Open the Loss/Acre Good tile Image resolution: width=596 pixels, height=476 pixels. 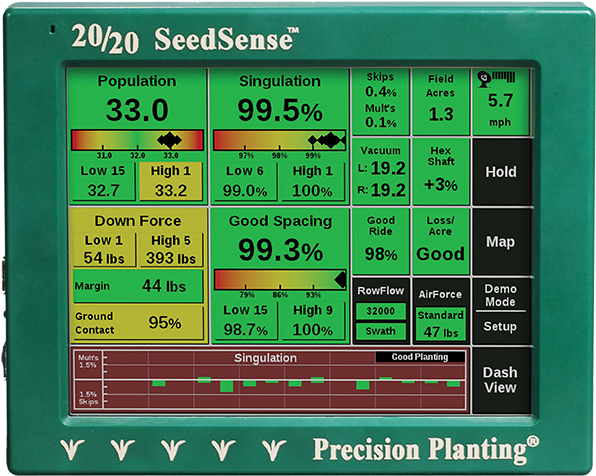441,241
